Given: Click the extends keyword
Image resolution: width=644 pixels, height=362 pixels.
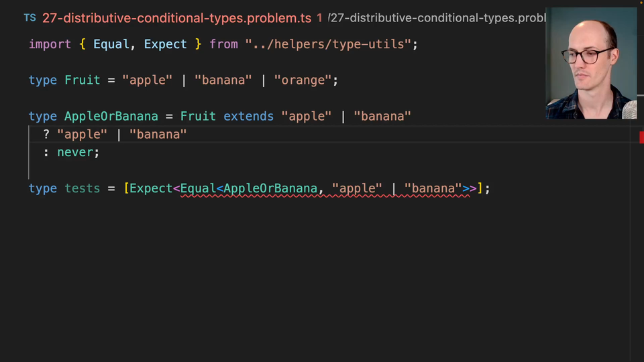Looking at the screenshot, I should [248, 117].
